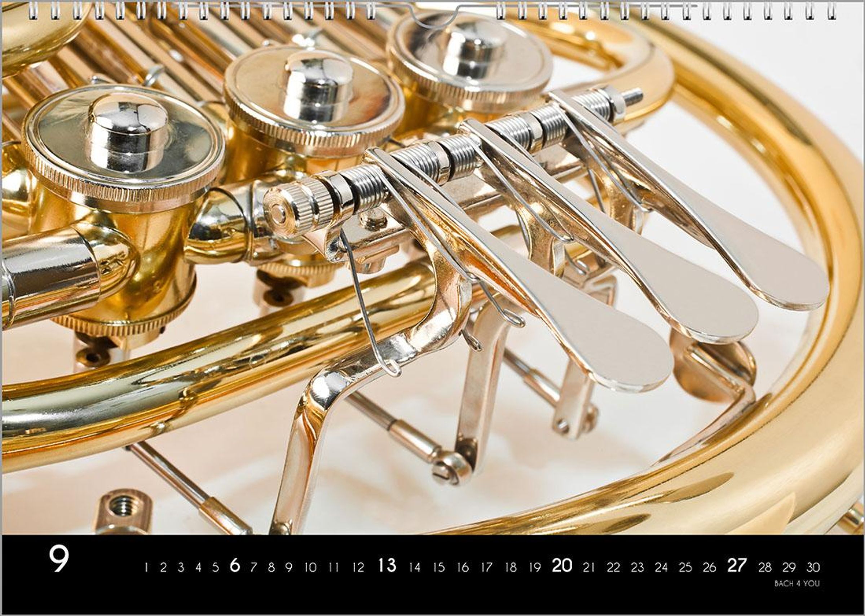Select day 26 in the date strip

[709, 567]
